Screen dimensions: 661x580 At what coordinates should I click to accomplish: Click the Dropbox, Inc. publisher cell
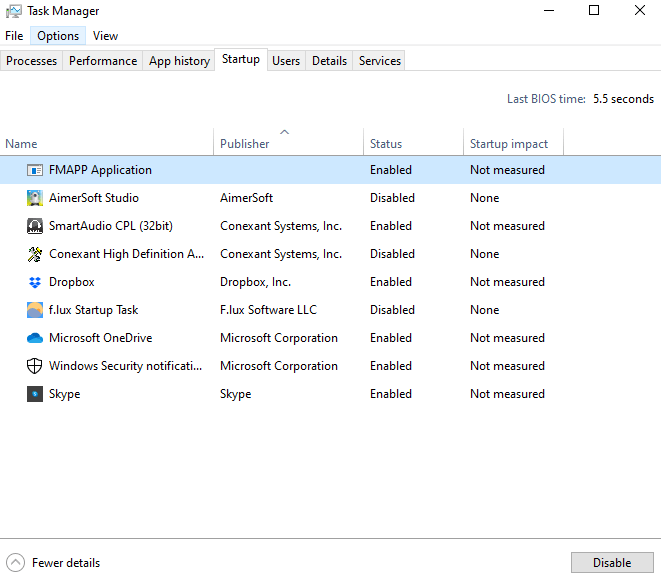pyautogui.click(x=255, y=282)
